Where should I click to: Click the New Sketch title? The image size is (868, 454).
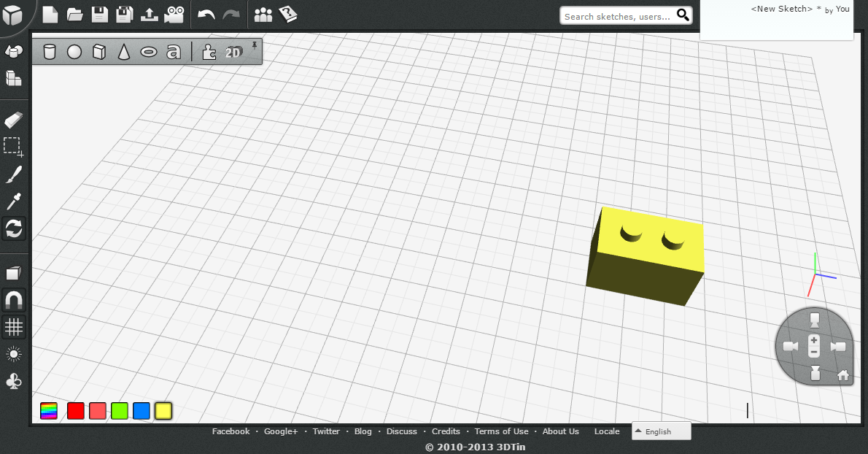pos(782,9)
